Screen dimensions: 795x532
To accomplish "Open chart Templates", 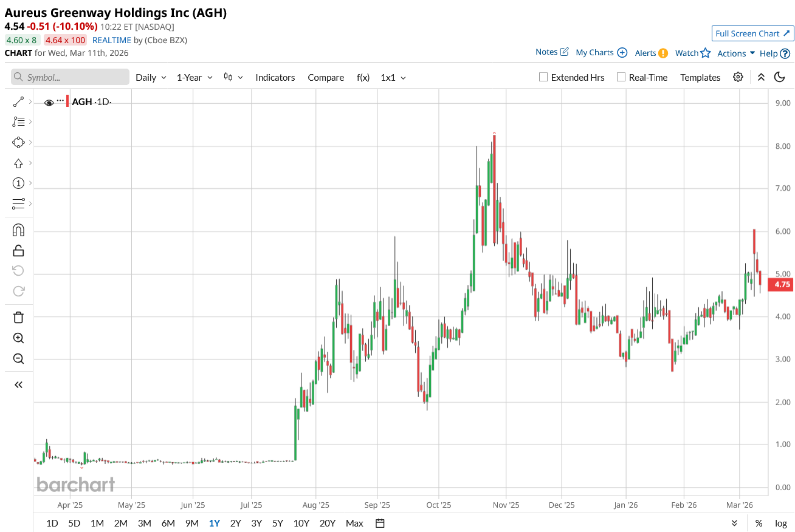I will coord(700,77).
